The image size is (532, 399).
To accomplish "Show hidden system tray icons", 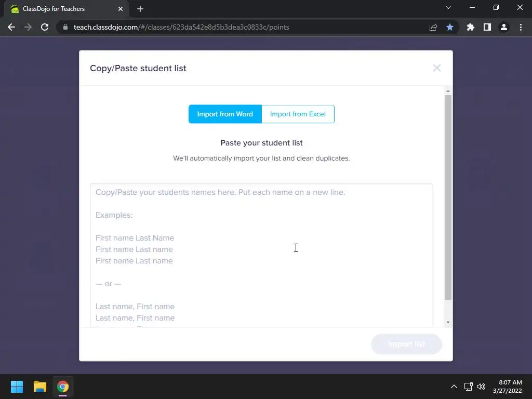I will 454,387.
